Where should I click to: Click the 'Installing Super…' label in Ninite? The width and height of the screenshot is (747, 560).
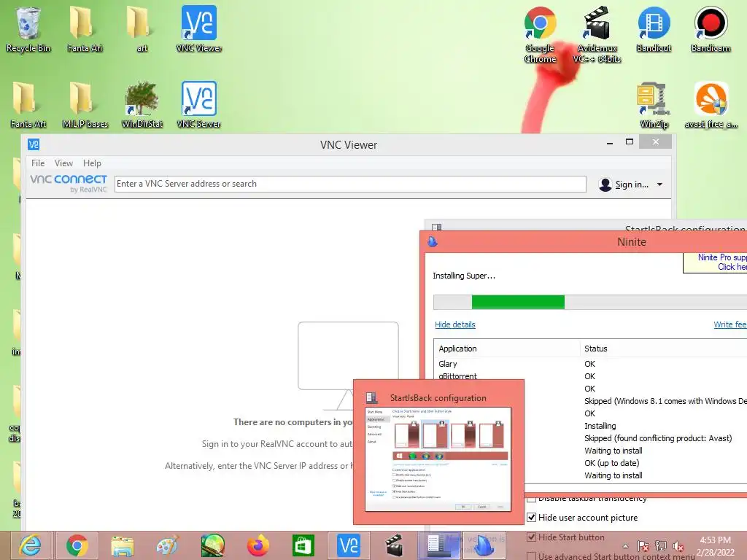pos(463,276)
